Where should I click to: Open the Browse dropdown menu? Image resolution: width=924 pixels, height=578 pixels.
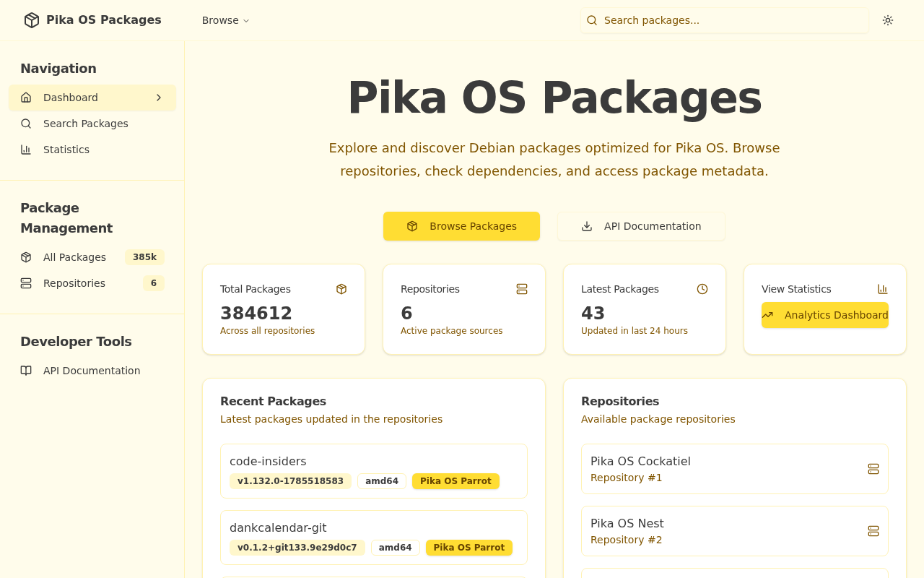pos(225,20)
